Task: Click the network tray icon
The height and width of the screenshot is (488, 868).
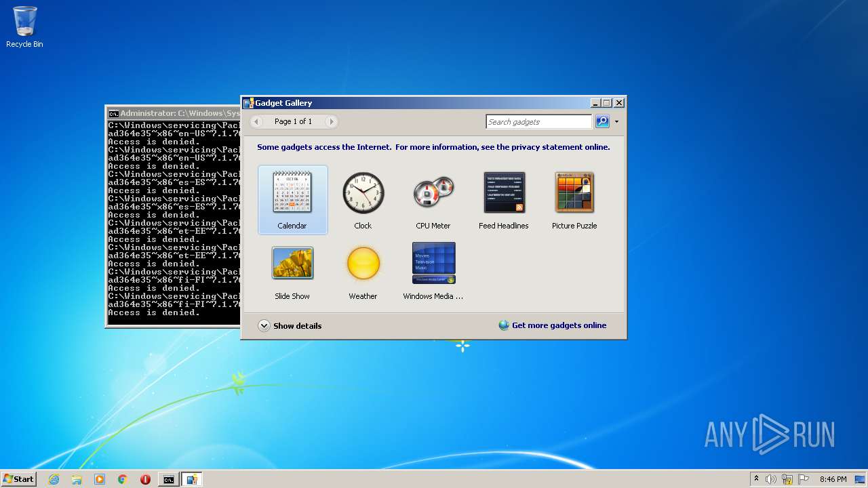Action: (x=787, y=479)
